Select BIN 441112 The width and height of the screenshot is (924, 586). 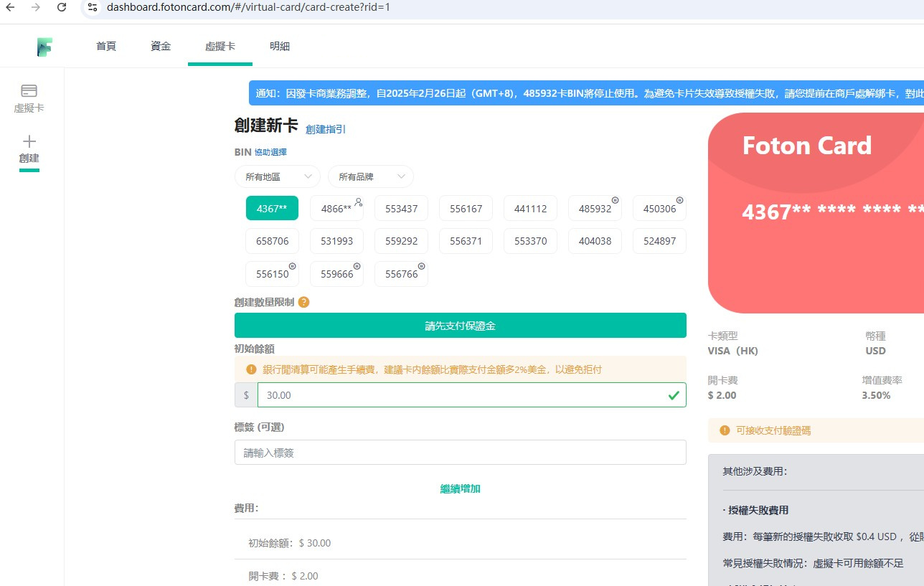click(x=531, y=208)
